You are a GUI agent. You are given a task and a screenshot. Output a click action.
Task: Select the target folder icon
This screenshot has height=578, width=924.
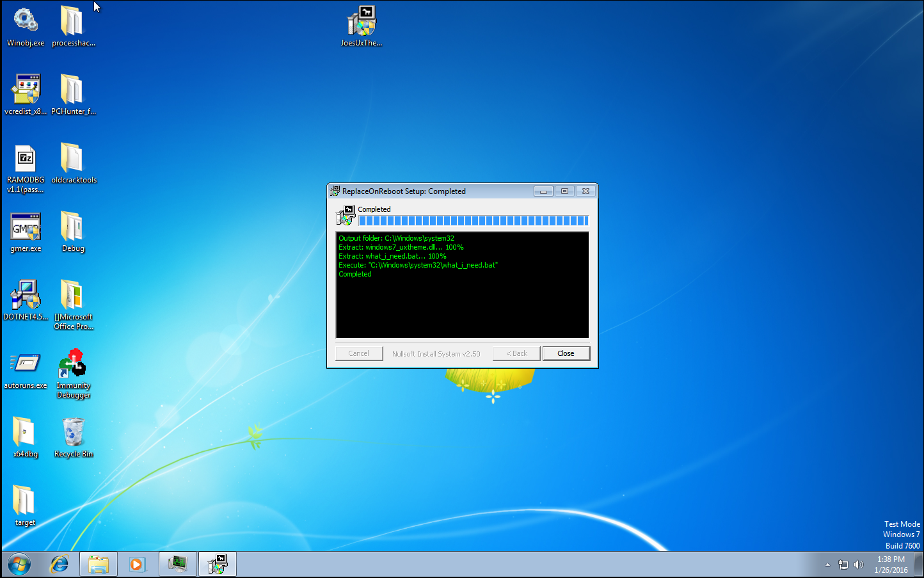pos(26,506)
